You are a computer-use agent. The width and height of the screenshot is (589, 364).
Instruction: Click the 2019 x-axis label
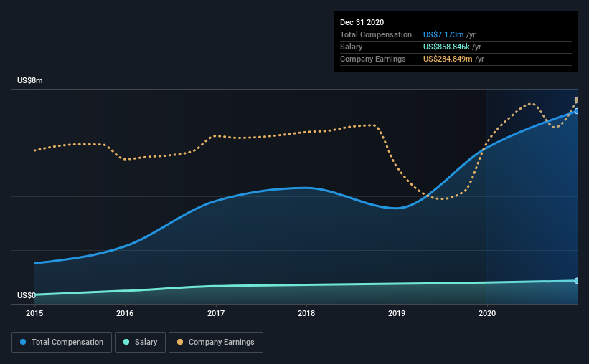click(x=397, y=313)
